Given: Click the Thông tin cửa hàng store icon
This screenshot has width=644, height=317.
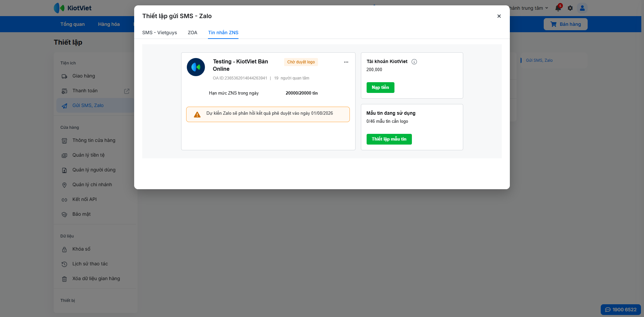Looking at the screenshot, I should (64, 141).
